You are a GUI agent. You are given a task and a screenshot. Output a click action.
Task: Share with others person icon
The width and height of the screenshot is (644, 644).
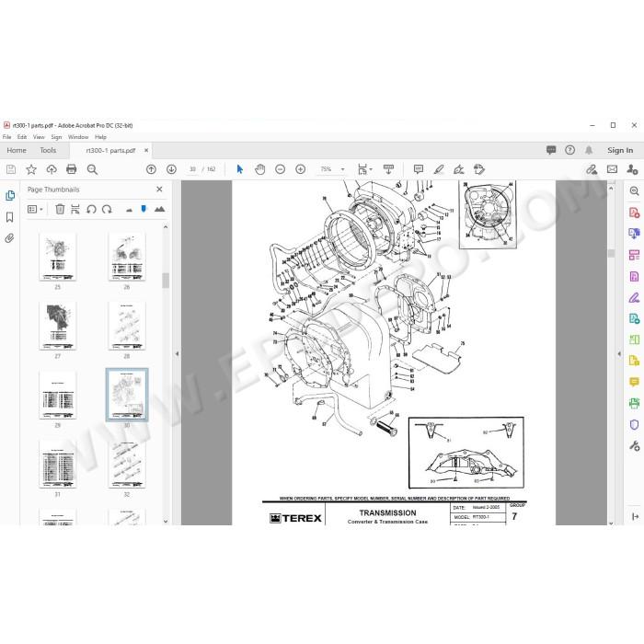pyautogui.click(x=632, y=169)
